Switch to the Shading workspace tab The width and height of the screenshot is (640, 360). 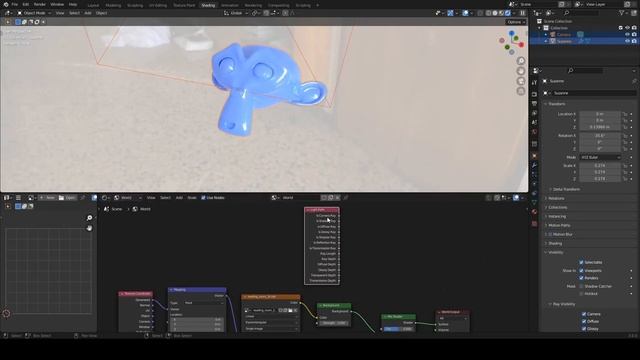pos(208,5)
